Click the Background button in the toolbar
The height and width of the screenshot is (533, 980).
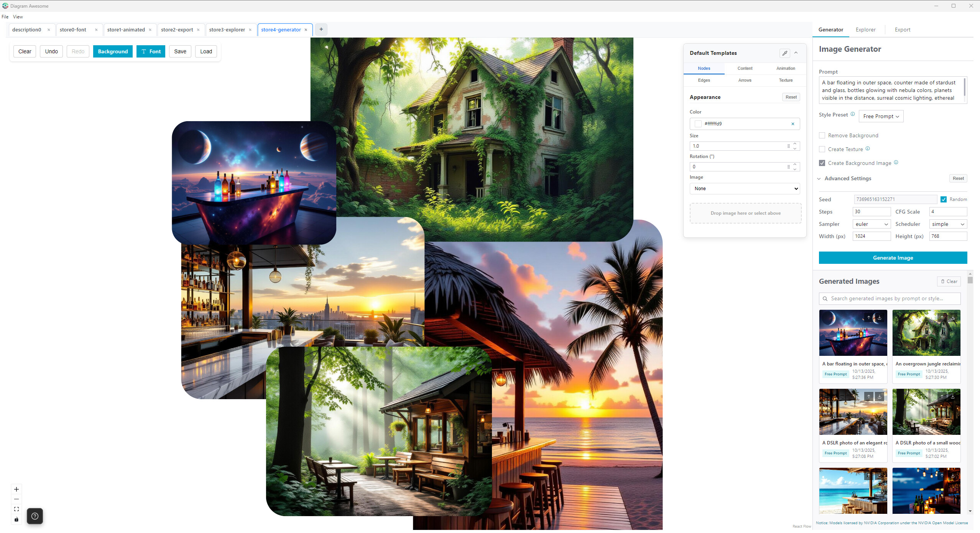click(113, 51)
